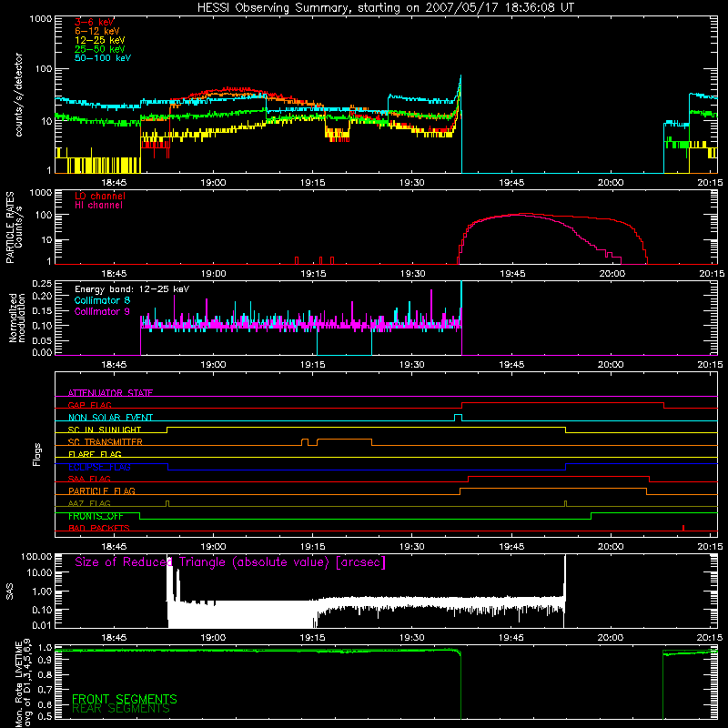
Task: Click the 19:15 time label under the modulation plot
Action: pos(312,365)
